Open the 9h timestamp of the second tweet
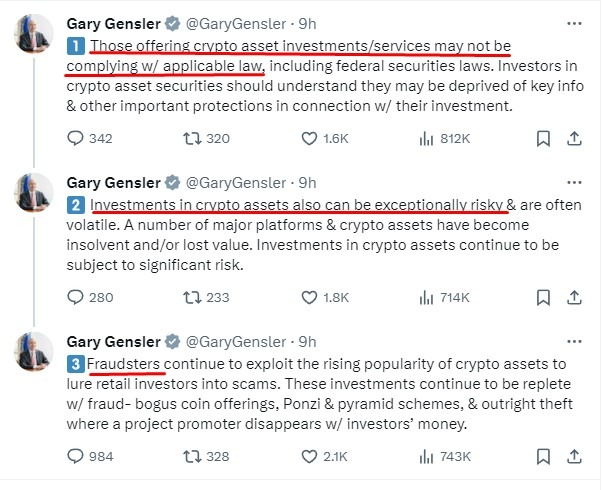Screen dimensions: 603x490 pos(307,182)
